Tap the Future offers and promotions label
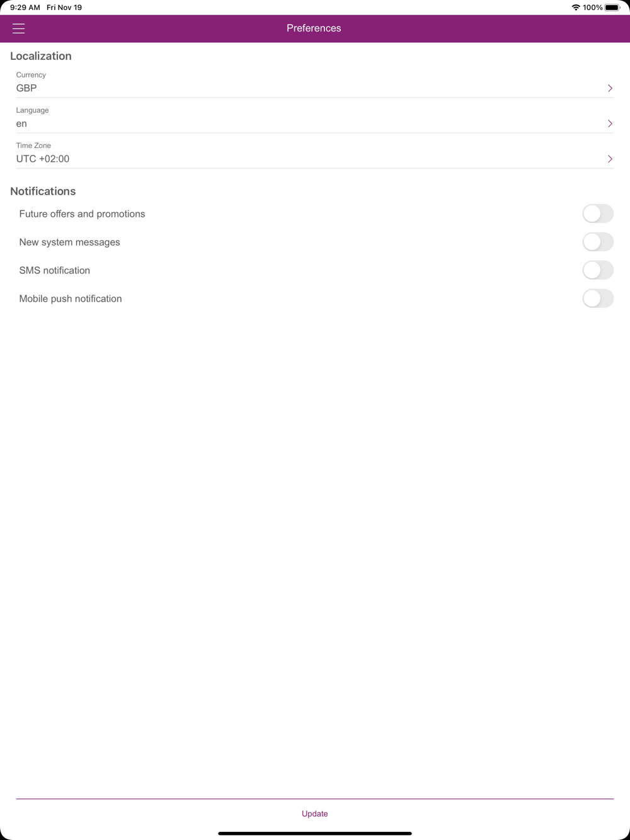Screen dimensions: 630x840 (x=82, y=214)
